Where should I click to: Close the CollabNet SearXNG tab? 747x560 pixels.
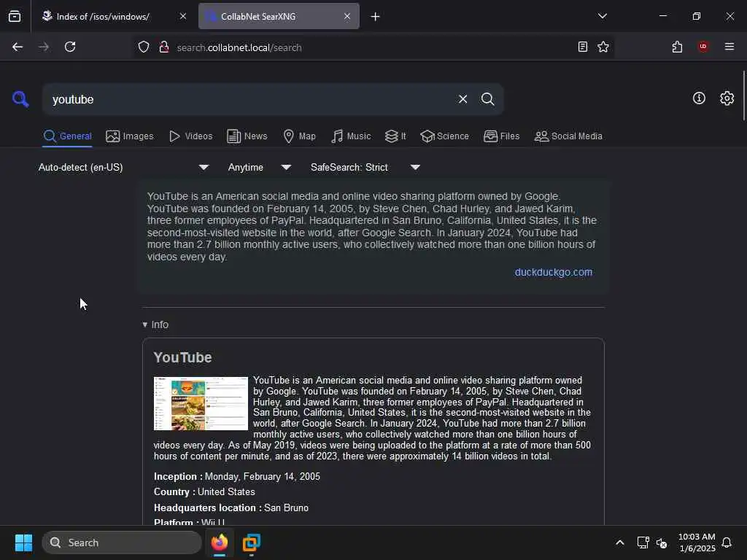pyautogui.click(x=347, y=16)
